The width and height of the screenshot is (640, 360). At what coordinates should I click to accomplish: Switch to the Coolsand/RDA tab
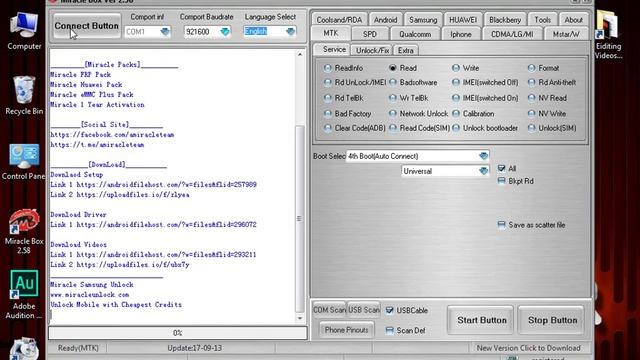click(339, 20)
